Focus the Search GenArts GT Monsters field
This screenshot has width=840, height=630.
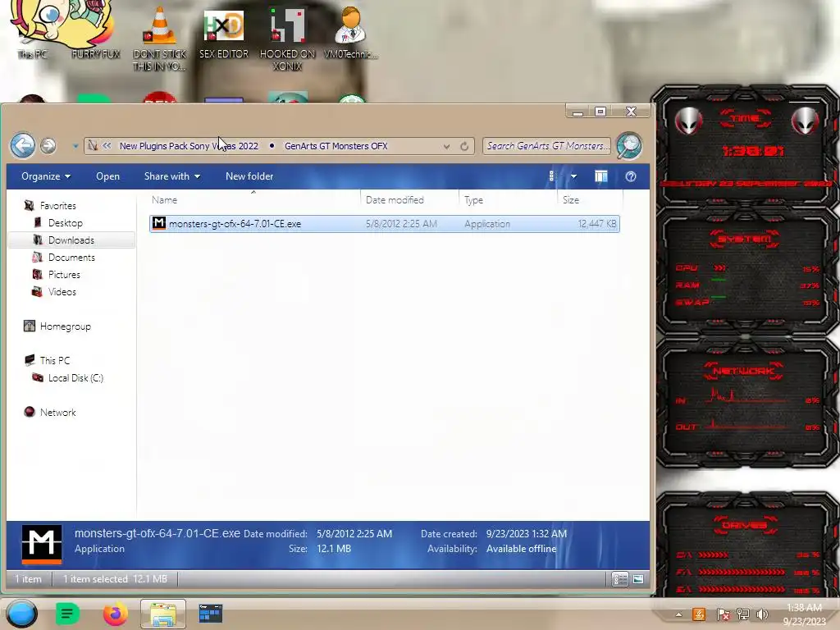tap(546, 146)
